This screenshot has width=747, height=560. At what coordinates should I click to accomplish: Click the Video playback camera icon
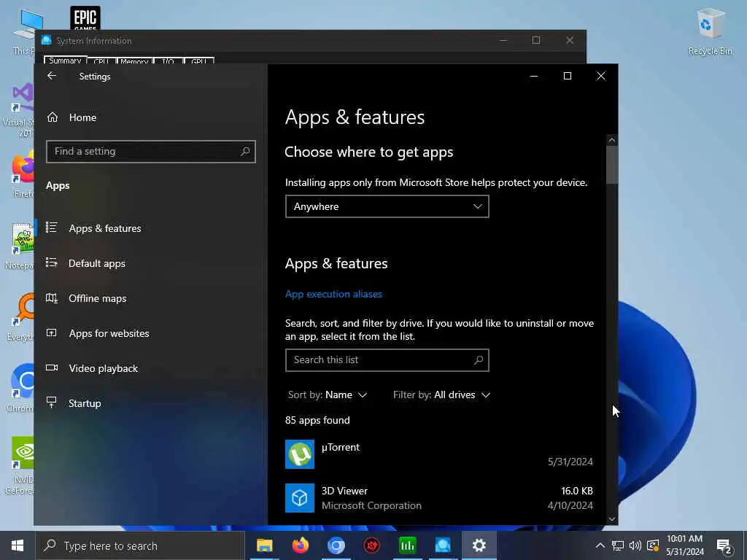pos(52,367)
